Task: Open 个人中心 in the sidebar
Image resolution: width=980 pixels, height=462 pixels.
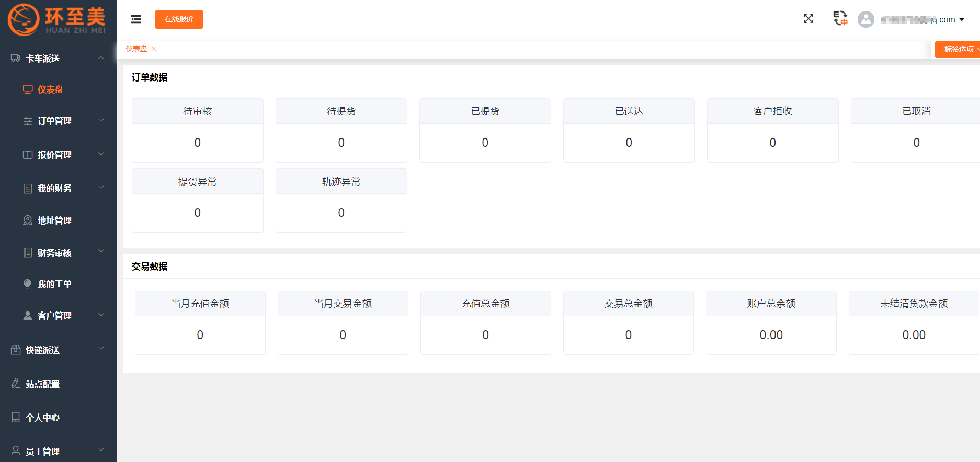Action: tap(42, 418)
